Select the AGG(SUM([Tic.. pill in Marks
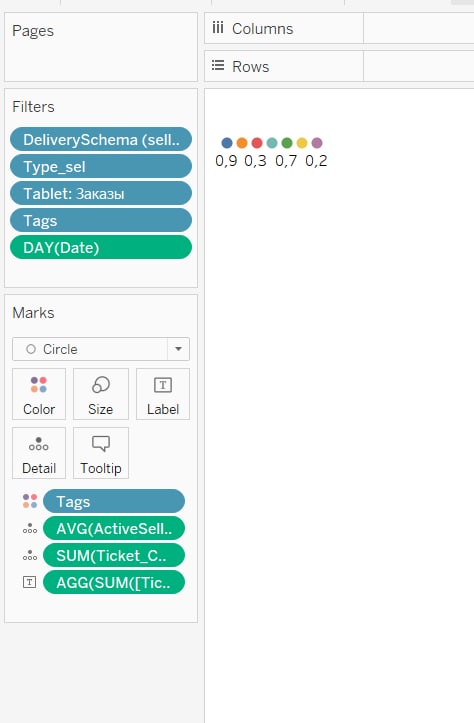 click(x=114, y=582)
